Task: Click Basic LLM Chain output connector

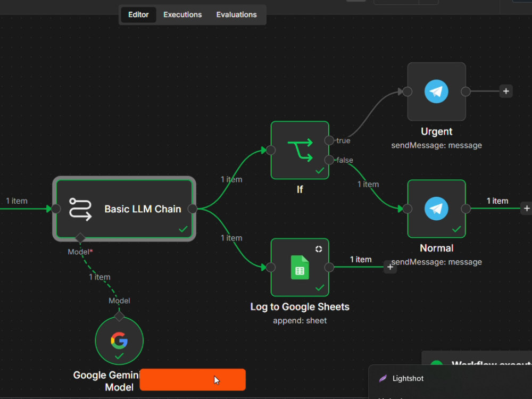Action: pyautogui.click(x=193, y=209)
